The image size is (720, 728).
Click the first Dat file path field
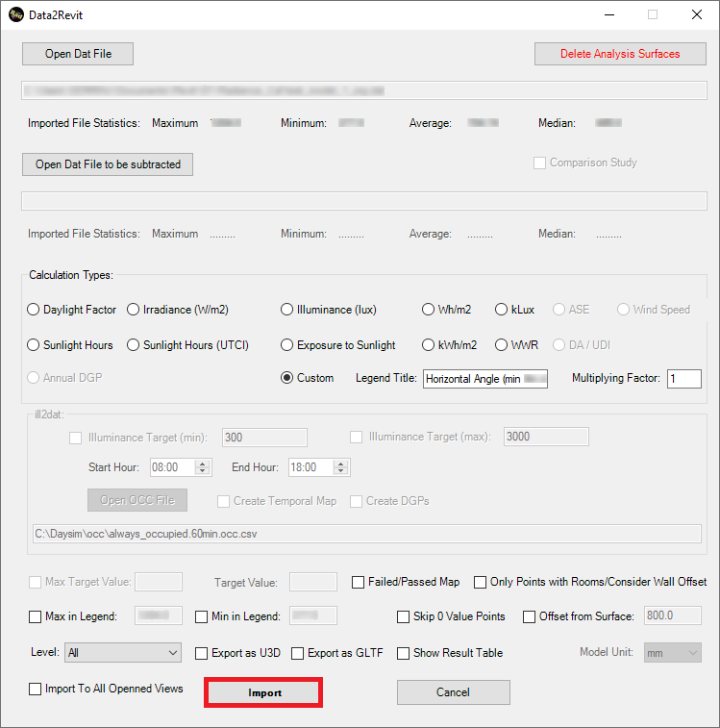(364, 90)
